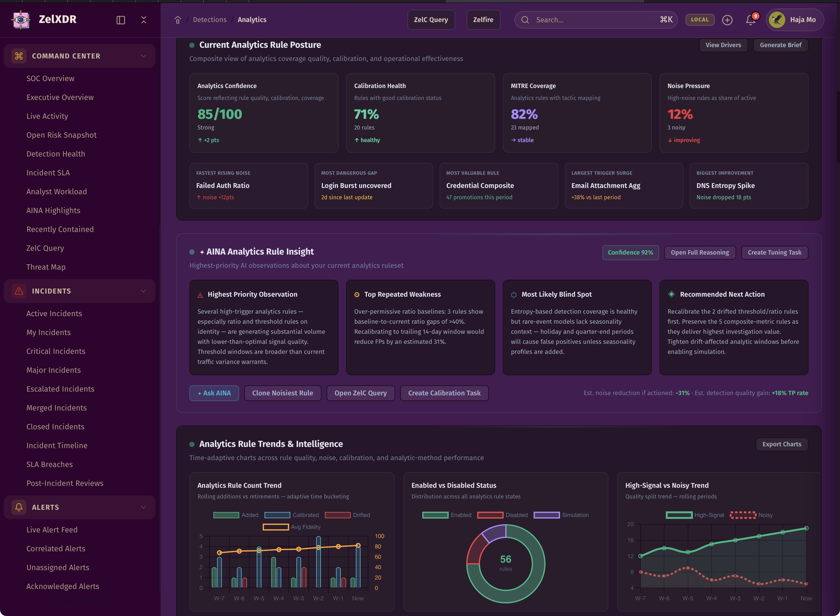Screen dimensions: 840x616
Task: Toggle the sidebar panel layout icon
Action: pyautogui.click(x=120, y=20)
